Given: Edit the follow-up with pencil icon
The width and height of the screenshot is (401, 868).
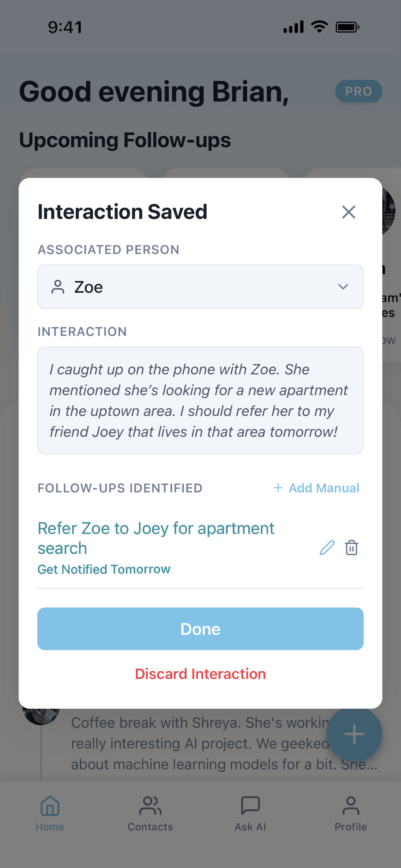Looking at the screenshot, I should [x=327, y=547].
